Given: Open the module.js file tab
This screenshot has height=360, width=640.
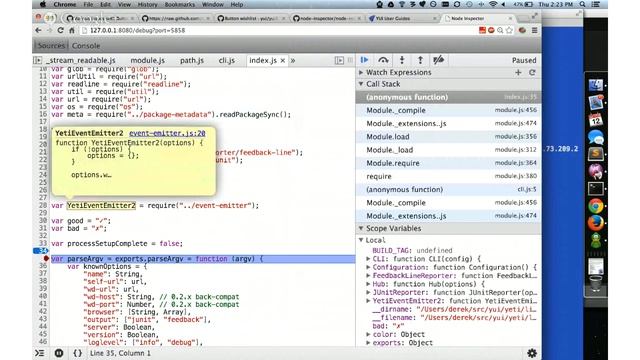Looking at the screenshot, I should 147,60.
